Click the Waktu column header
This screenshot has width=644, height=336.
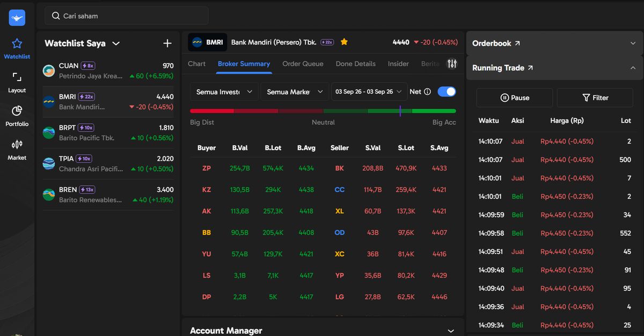point(489,121)
